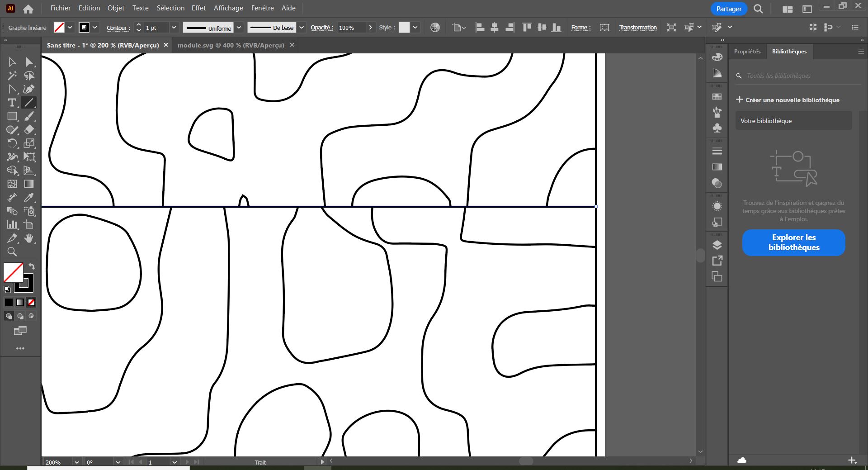Set paint mode to Gradient

[x=20, y=302]
